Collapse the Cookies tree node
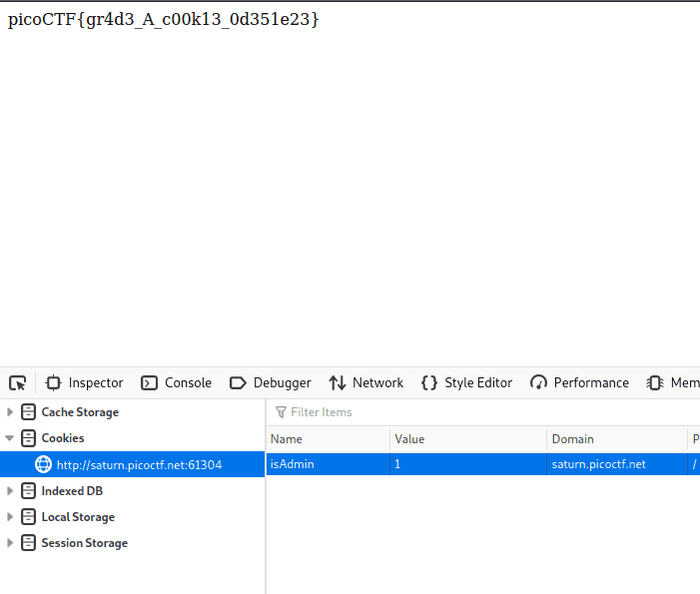 click(10, 438)
